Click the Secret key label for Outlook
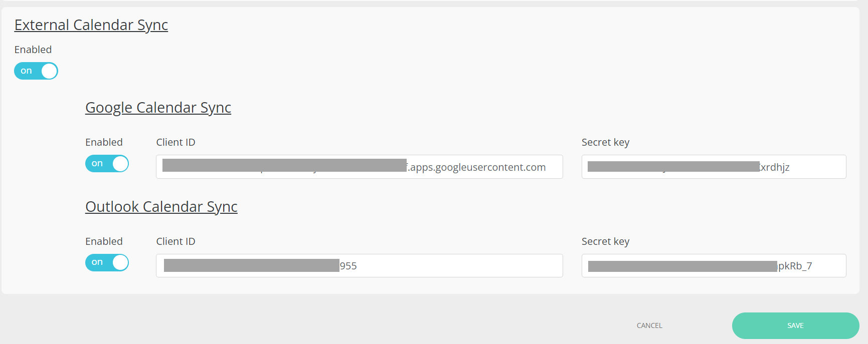868x344 pixels. [x=605, y=241]
